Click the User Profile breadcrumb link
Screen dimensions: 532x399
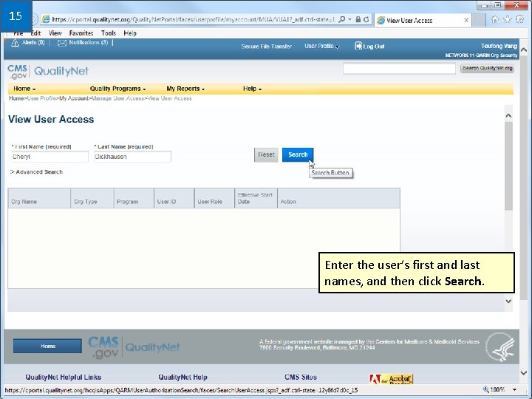[41, 98]
